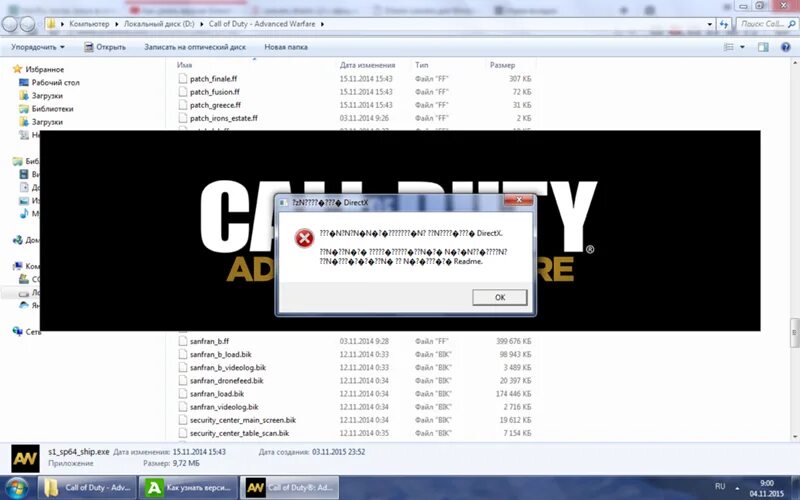Choose Записать на оптический диск
Image resolution: width=800 pixels, height=500 pixels.
pyautogui.click(x=195, y=47)
